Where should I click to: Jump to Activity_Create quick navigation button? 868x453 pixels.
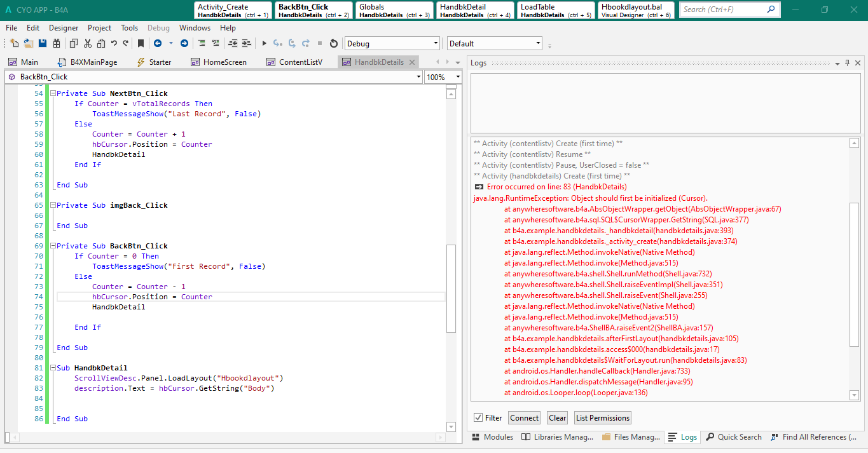point(233,10)
